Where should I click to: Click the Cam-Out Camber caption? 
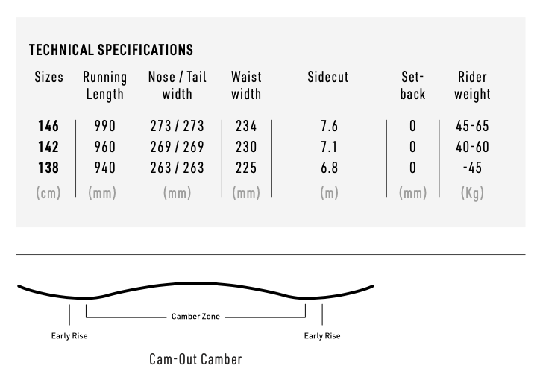[x=195, y=359]
